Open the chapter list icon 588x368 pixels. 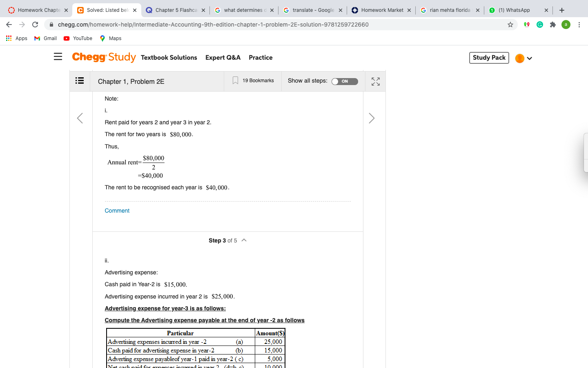coord(80,81)
